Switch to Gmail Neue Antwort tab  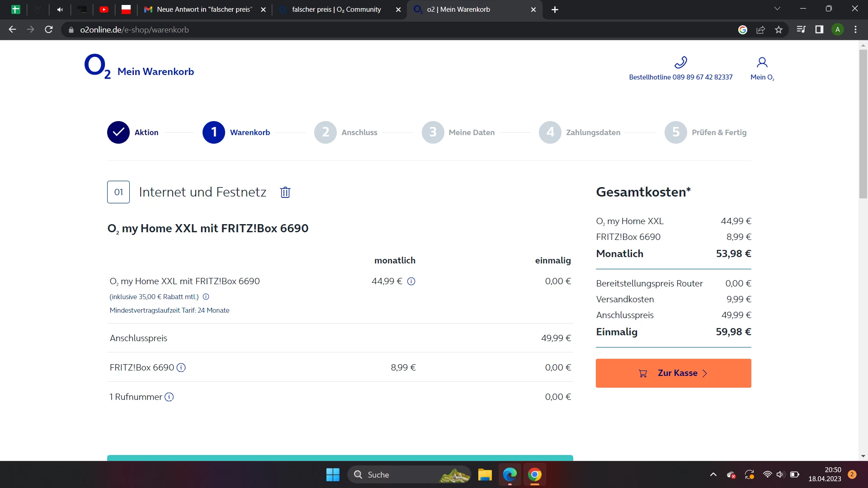[x=203, y=9]
